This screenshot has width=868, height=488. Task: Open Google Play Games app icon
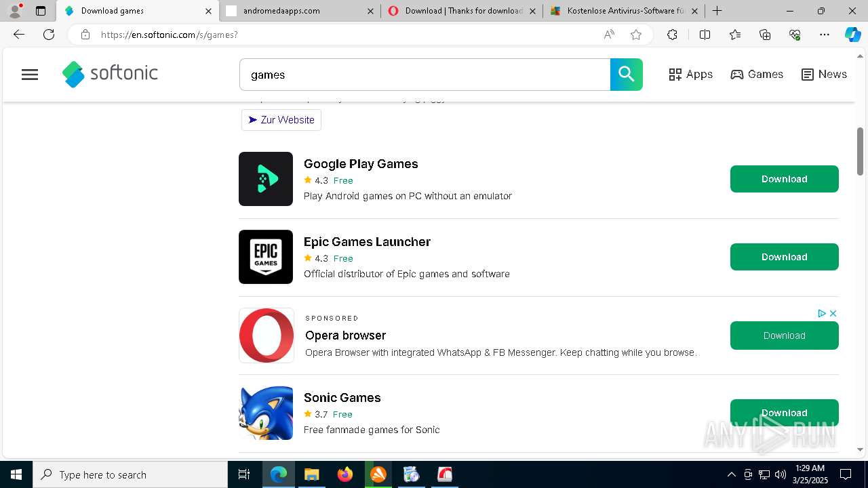click(266, 179)
